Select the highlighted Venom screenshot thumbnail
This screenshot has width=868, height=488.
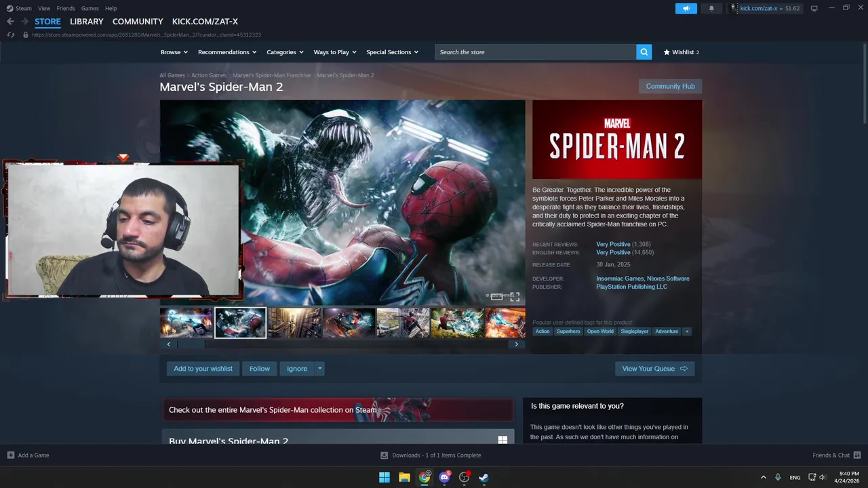point(240,323)
